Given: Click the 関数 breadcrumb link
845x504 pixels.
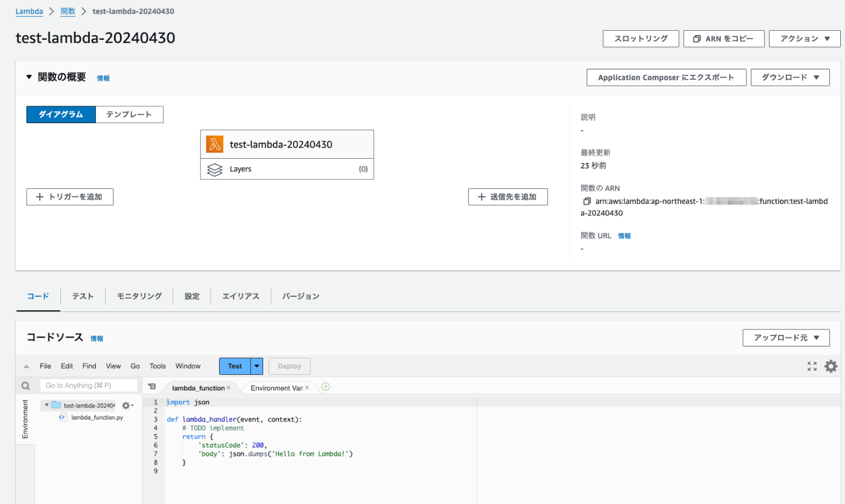Looking at the screenshot, I should pos(68,11).
